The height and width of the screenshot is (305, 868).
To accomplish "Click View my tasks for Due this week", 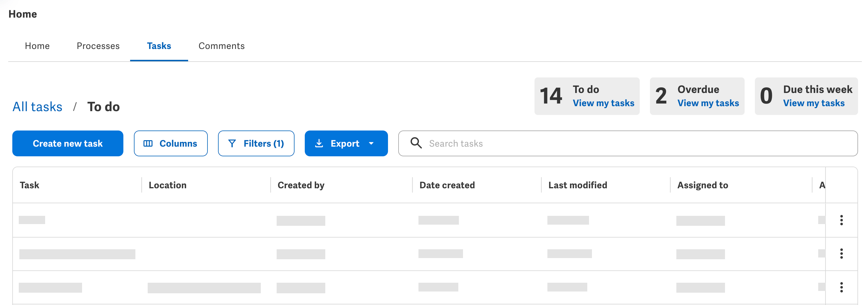I will (x=814, y=103).
